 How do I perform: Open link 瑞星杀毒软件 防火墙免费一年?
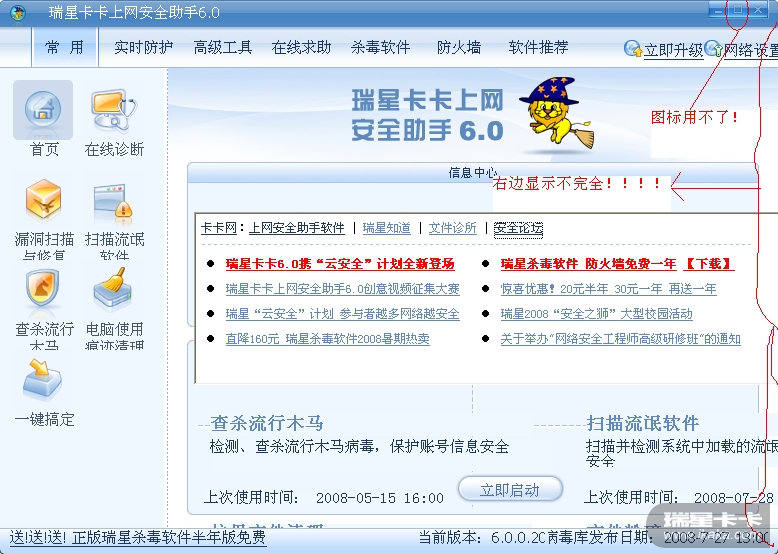pyautogui.click(x=588, y=264)
